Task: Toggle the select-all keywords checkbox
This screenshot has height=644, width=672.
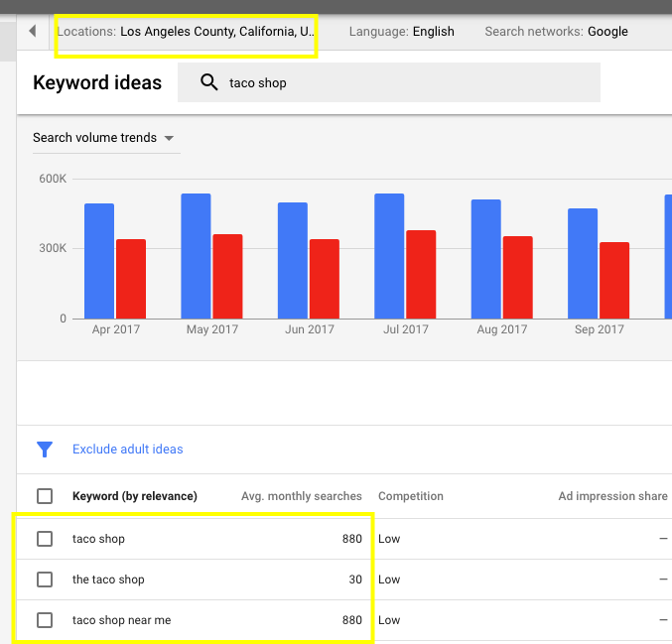Action: coord(45,496)
